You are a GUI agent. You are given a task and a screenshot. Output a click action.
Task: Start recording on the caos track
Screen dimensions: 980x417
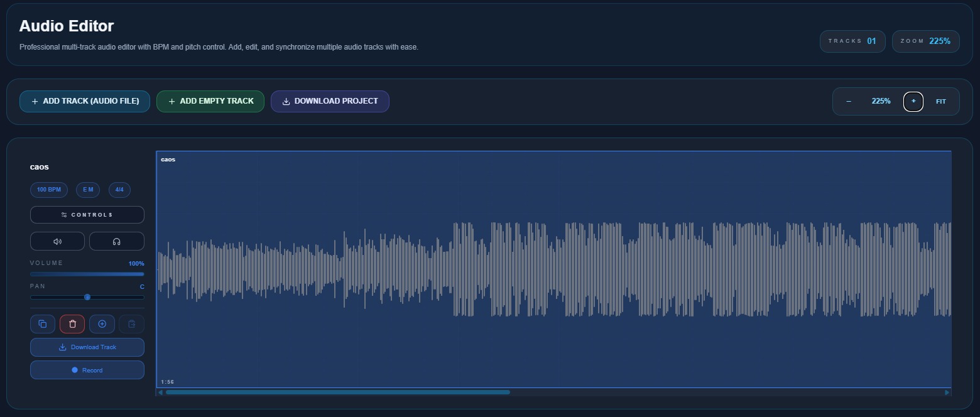coord(87,370)
